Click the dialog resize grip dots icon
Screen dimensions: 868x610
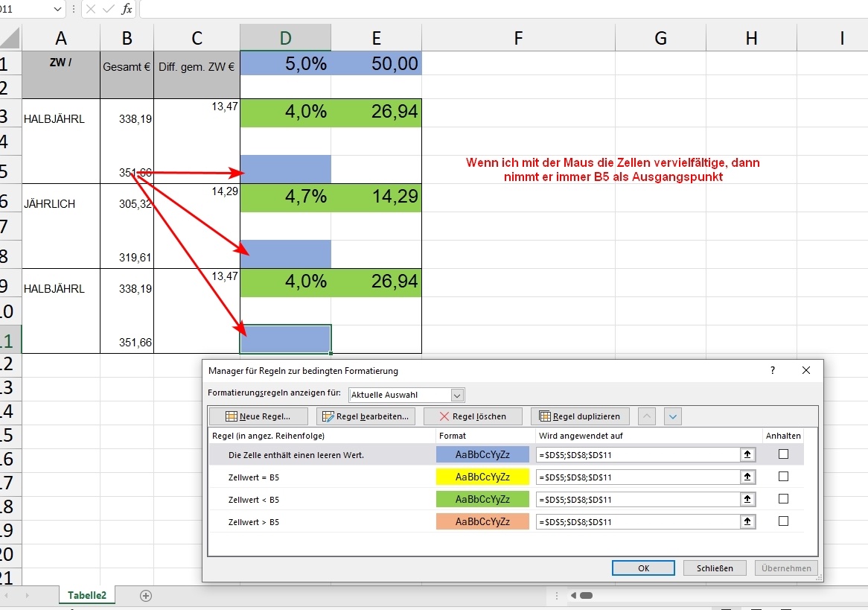tap(820, 578)
